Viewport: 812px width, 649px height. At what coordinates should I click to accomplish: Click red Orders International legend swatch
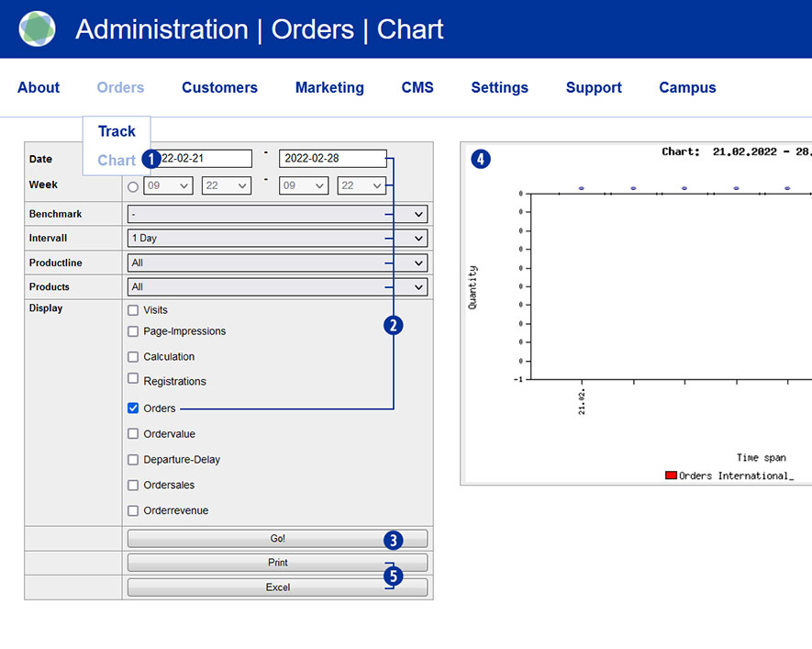pyautogui.click(x=671, y=476)
